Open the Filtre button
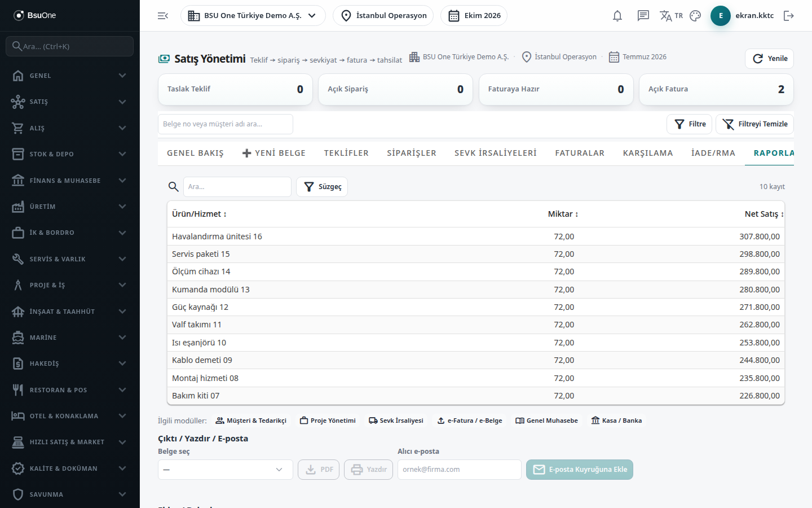 pyautogui.click(x=690, y=124)
